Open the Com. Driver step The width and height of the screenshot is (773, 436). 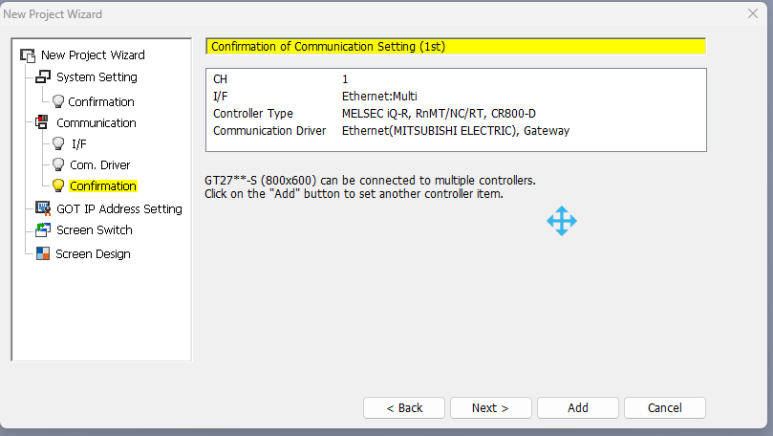point(100,165)
